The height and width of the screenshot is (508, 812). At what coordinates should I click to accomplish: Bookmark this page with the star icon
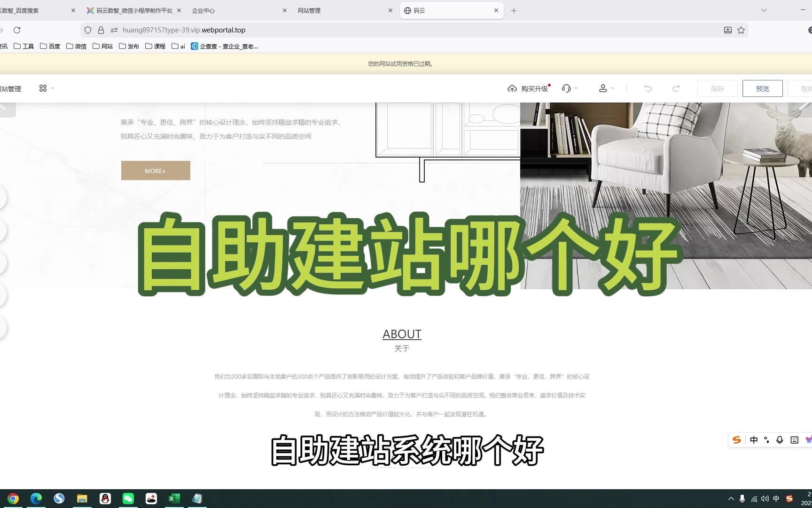click(741, 30)
